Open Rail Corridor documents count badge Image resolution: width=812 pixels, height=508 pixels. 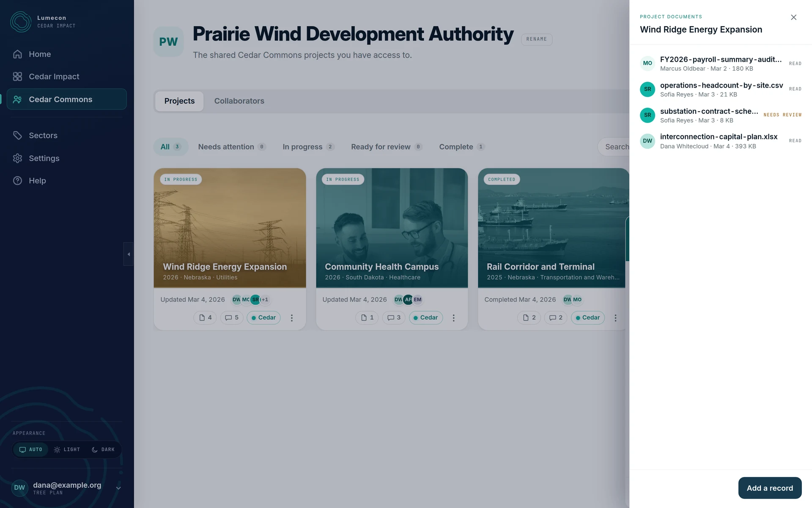[529, 318]
